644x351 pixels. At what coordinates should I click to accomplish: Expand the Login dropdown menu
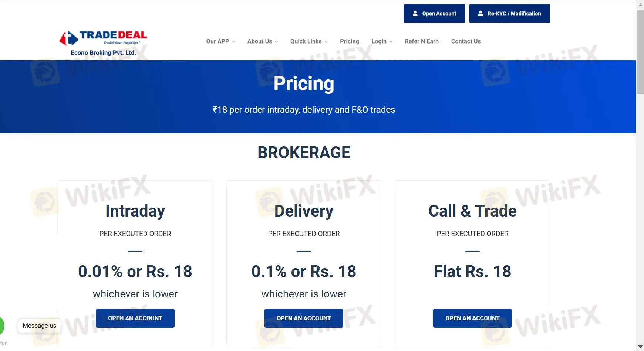(382, 41)
